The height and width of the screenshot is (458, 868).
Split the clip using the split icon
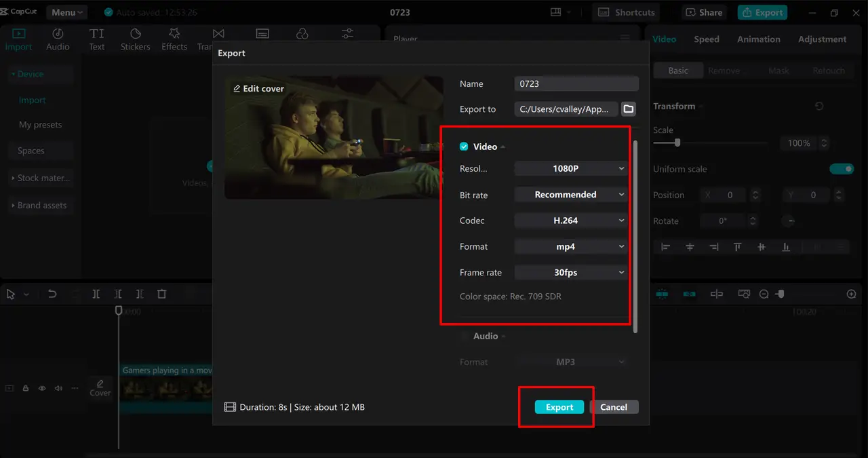96,293
